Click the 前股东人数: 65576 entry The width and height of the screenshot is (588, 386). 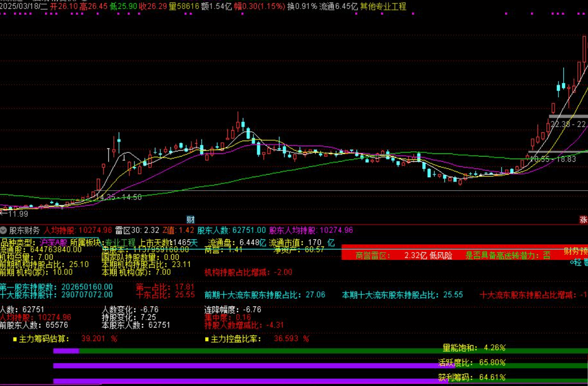click(x=34, y=325)
